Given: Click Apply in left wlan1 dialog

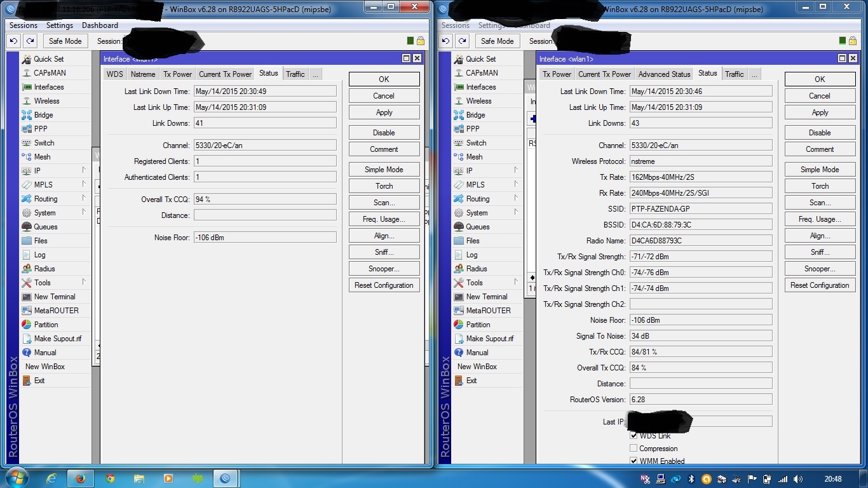Looking at the screenshot, I should 384,112.
